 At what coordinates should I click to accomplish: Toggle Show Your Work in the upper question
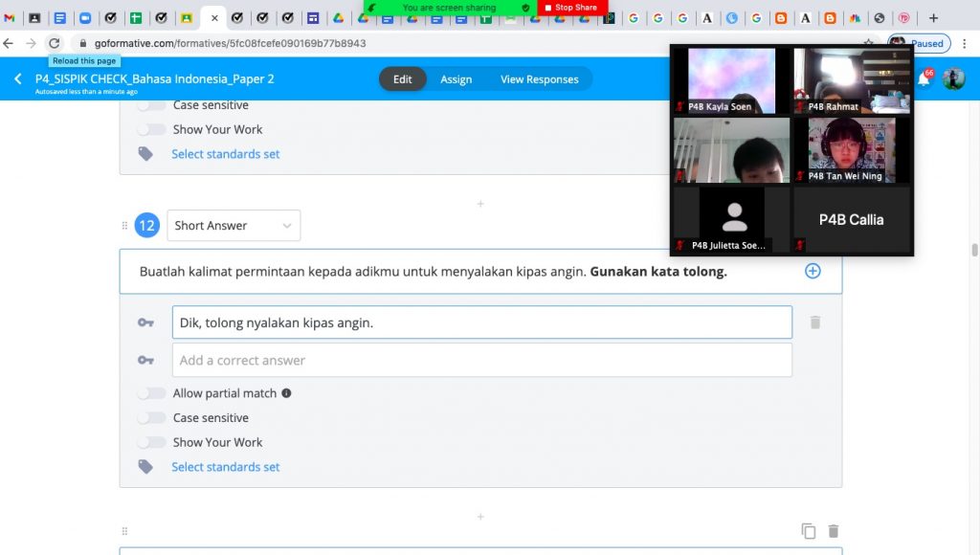150,130
